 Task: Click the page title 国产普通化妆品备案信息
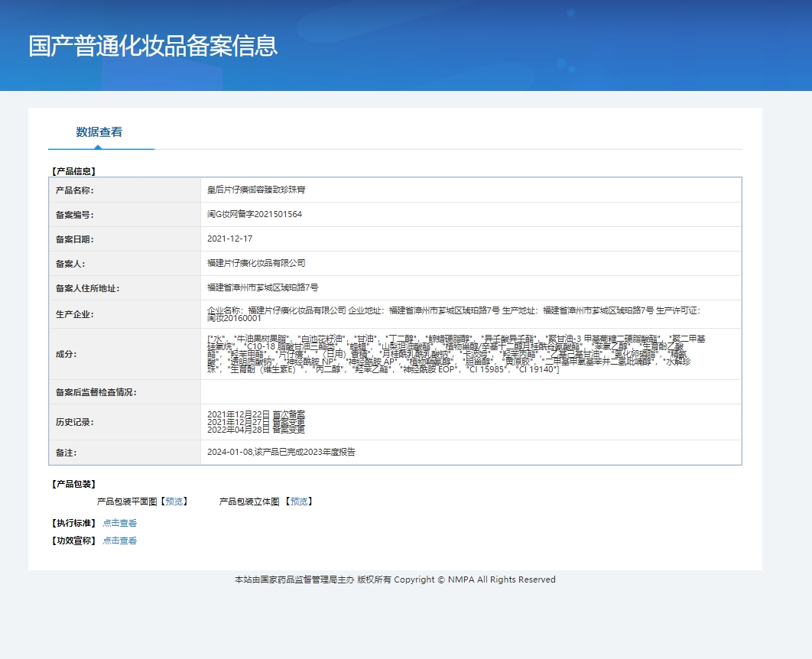click(153, 46)
